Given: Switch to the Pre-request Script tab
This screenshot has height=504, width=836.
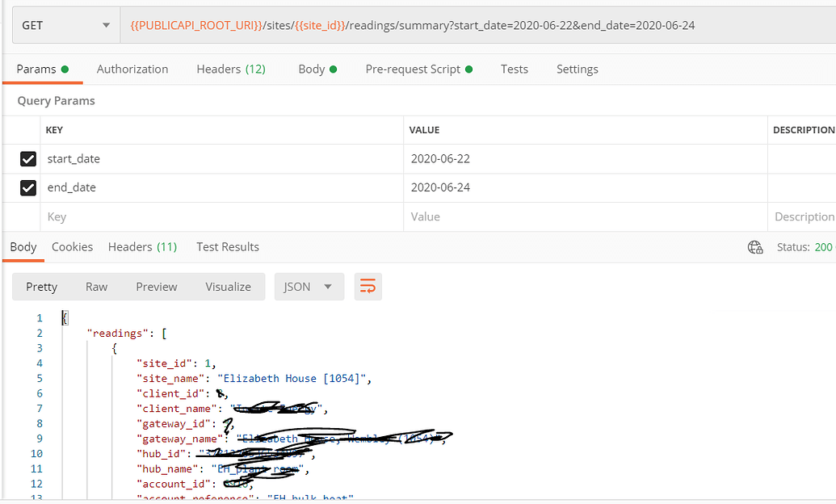Looking at the screenshot, I should (x=413, y=69).
